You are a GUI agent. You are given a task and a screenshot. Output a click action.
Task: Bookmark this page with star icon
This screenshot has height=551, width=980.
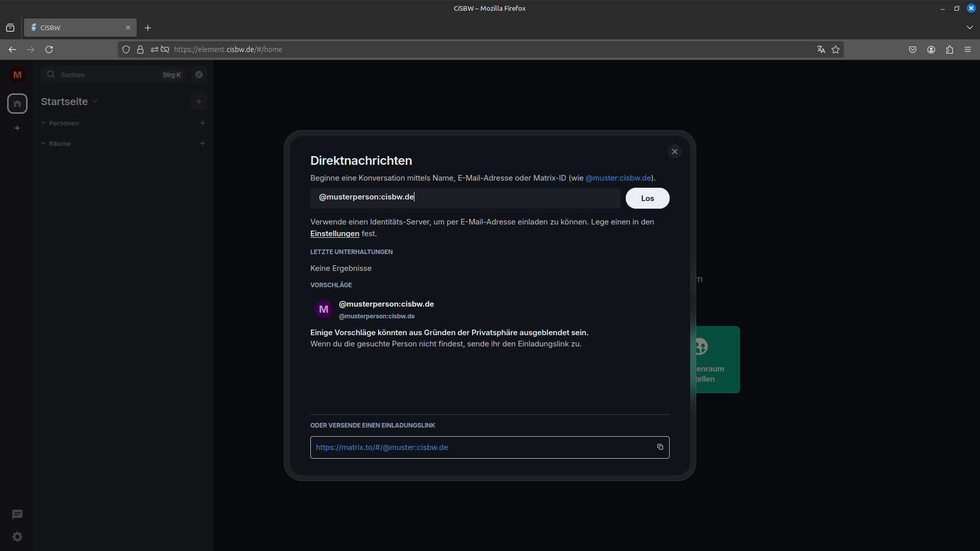coord(836,49)
